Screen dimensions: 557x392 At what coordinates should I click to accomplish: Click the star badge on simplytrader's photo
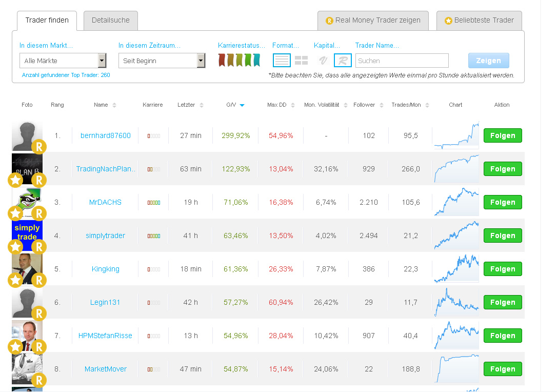[x=15, y=247]
